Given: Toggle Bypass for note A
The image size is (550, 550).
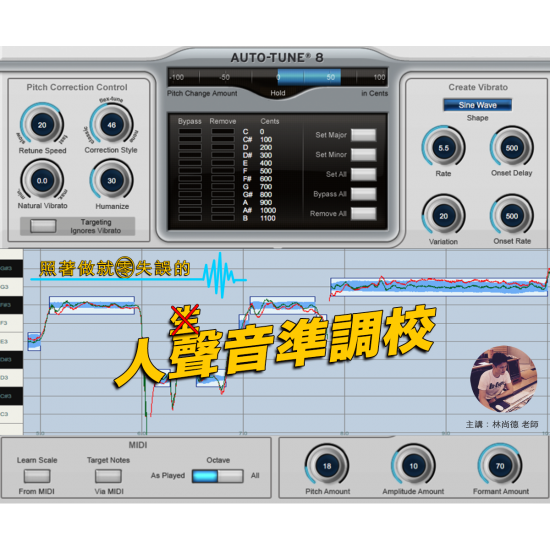Looking at the screenshot, I should coord(190,202).
